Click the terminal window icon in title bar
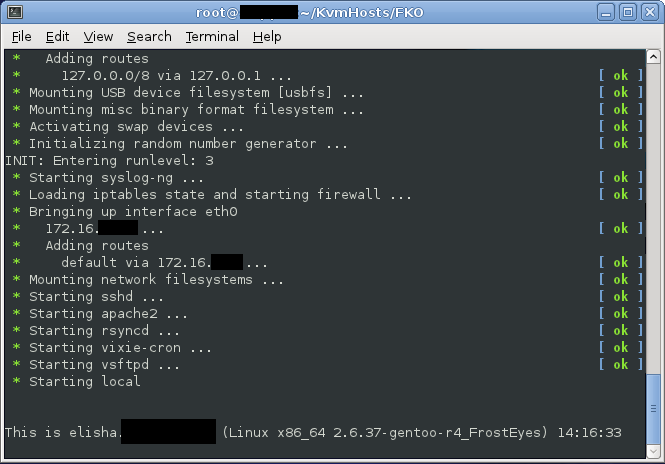 point(15,12)
